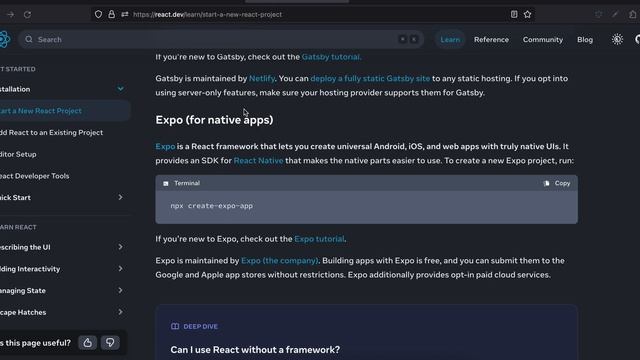Image resolution: width=640 pixels, height=360 pixels.
Task: Click the thumbs up feedback button
Action: (87, 343)
